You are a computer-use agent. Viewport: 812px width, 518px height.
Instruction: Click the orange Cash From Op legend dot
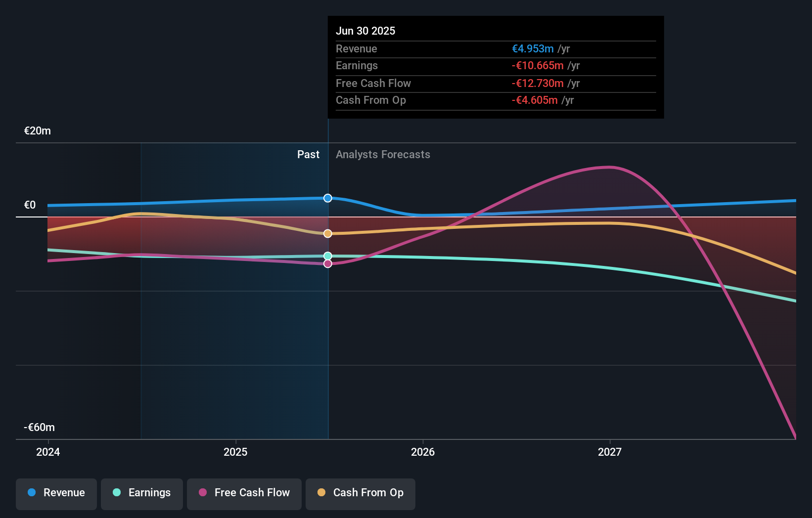[x=321, y=493]
